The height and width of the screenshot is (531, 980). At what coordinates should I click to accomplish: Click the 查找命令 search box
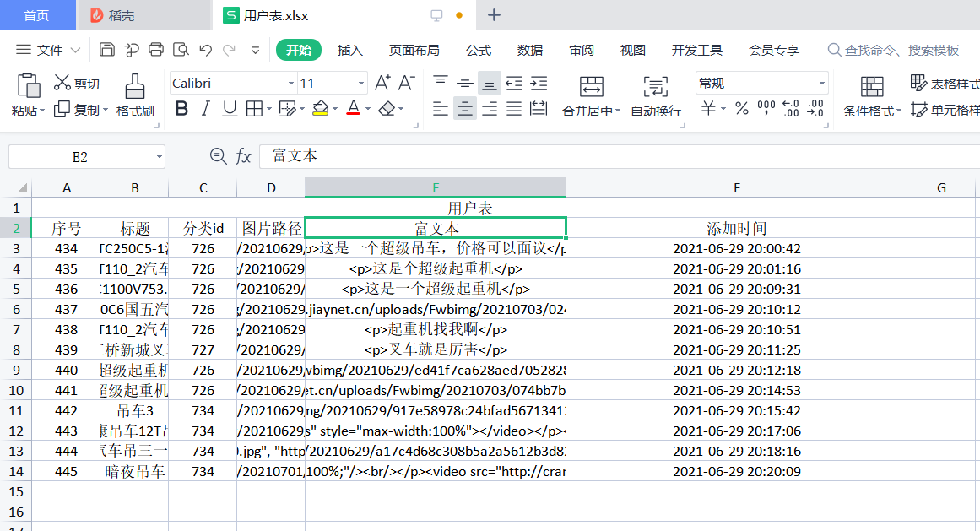894,50
